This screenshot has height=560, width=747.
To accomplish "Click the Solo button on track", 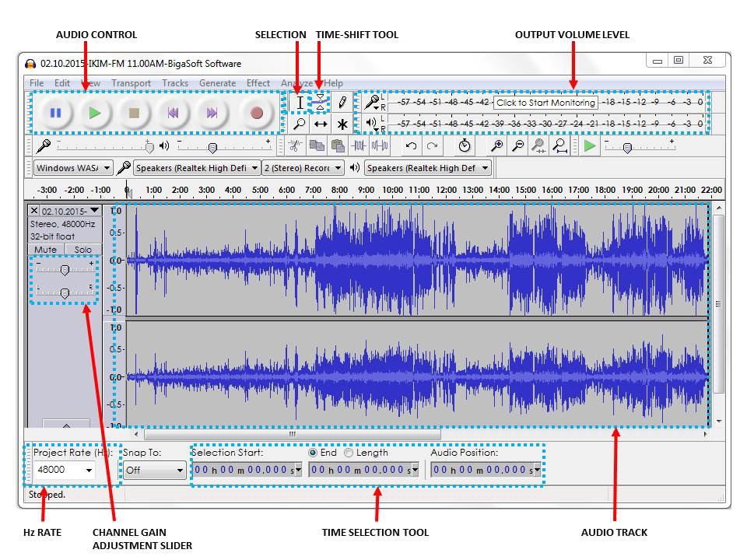I will coord(82,250).
